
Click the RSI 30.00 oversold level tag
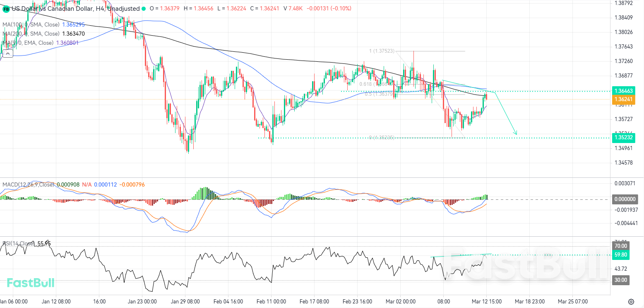621,280
